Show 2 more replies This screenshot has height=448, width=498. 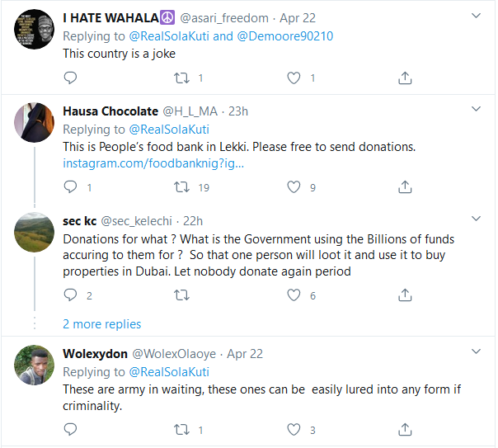click(x=101, y=324)
